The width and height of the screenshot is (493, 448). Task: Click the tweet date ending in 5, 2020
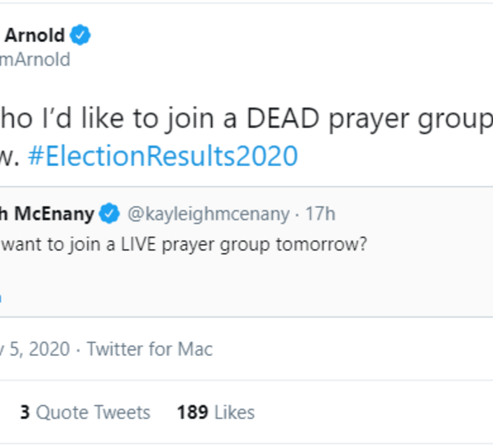31,349
